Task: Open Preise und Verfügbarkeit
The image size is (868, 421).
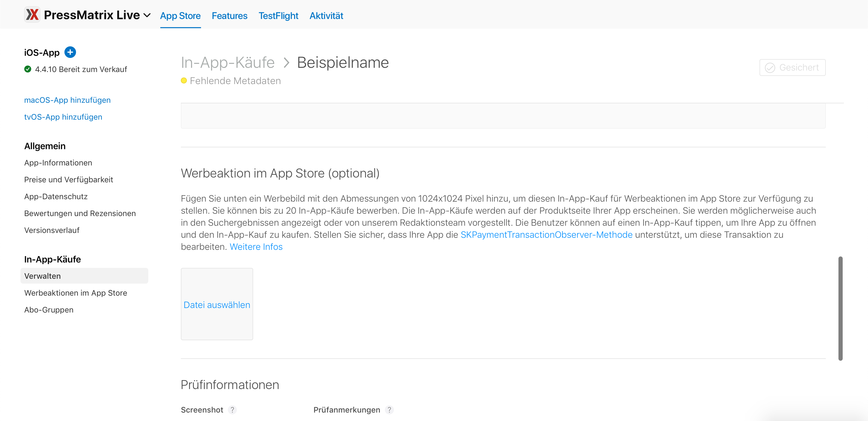Action: point(68,180)
